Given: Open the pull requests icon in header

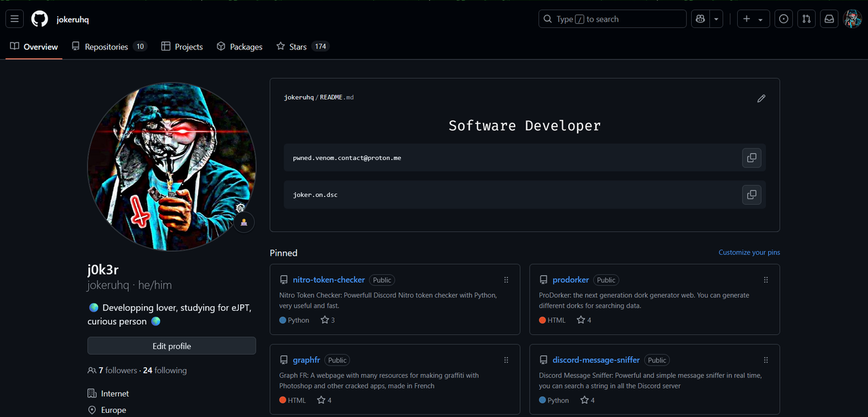Looking at the screenshot, I should click(x=806, y=19).
